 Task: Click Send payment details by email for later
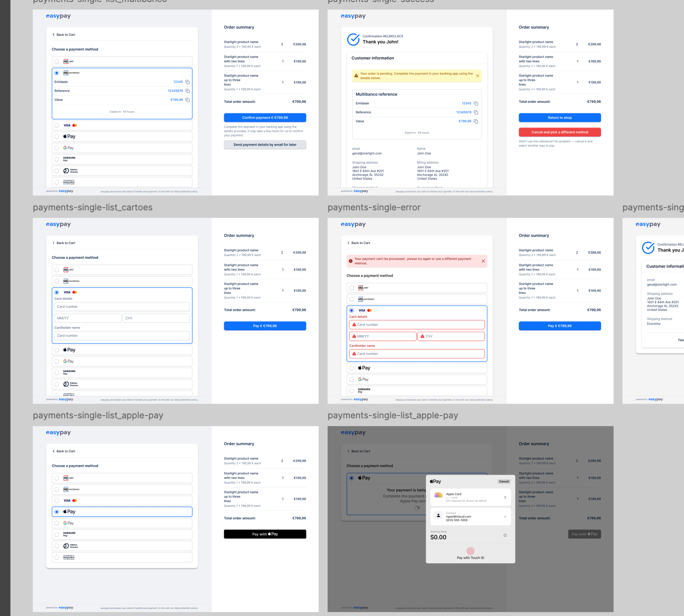265,145
